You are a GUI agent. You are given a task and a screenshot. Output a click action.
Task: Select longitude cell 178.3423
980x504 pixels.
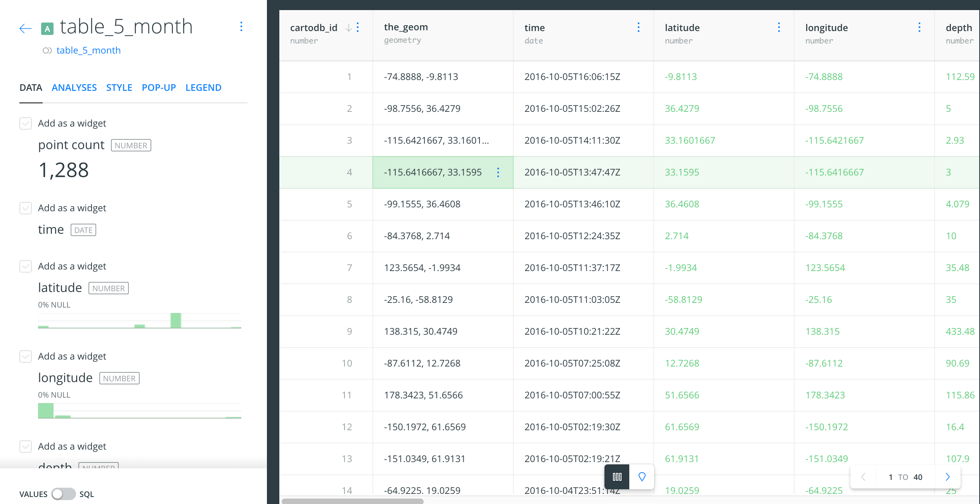coord(864,395)
